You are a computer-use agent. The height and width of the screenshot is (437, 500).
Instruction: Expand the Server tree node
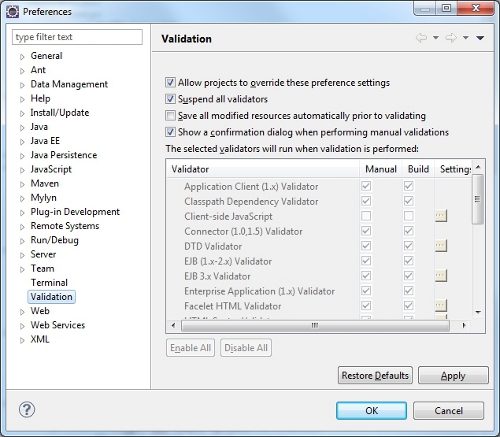click(x=22, y=255)
